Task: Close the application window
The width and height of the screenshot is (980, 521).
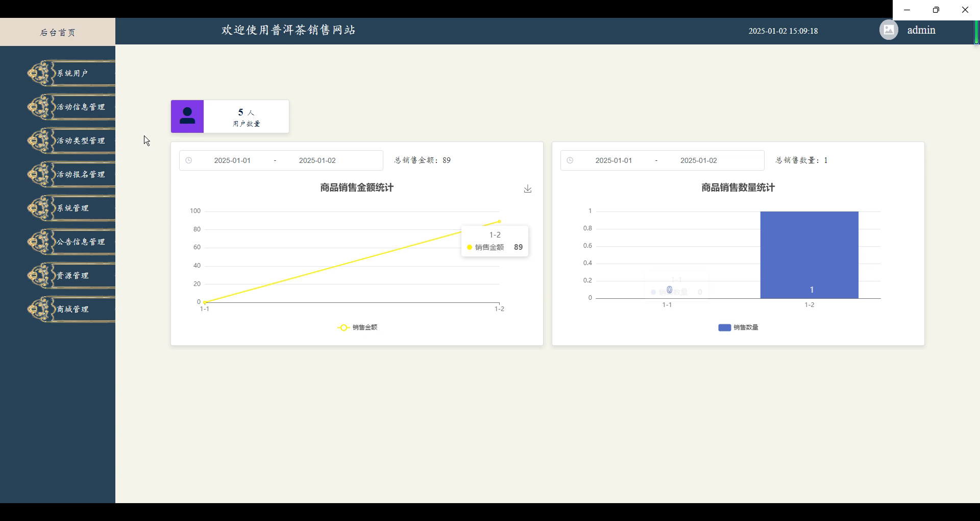Action: point(965,10)
